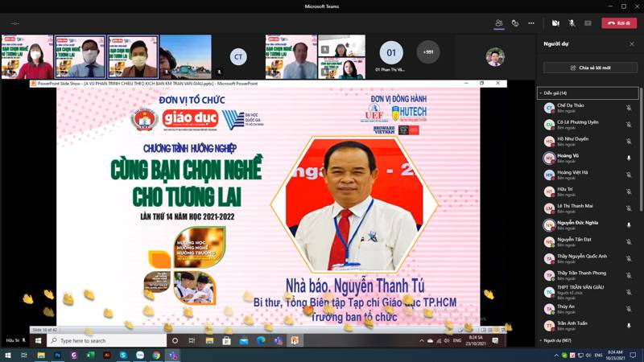Collapse the Diễn giả (14) section
Screen dimensions: 644x362
pyautogui.click(x=541, y=93)
